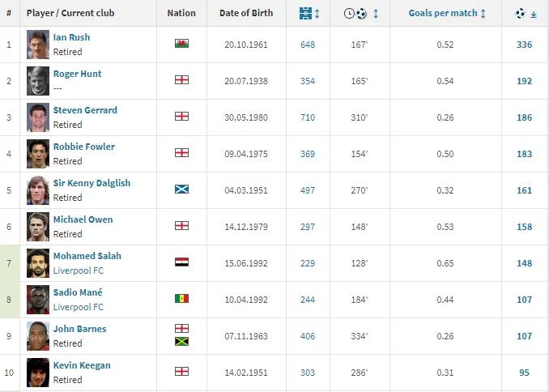This screenshot has height=392, width=549.
Task: Click the Egypt flag for Mohamed Salah
Action: point(181,262)
